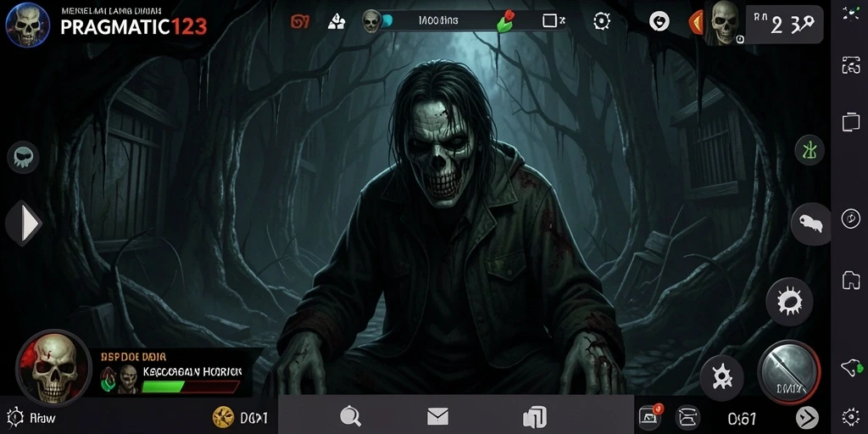868x434 pixels.
Task: Expand the left side panel arrow
Action: point(25,224)
